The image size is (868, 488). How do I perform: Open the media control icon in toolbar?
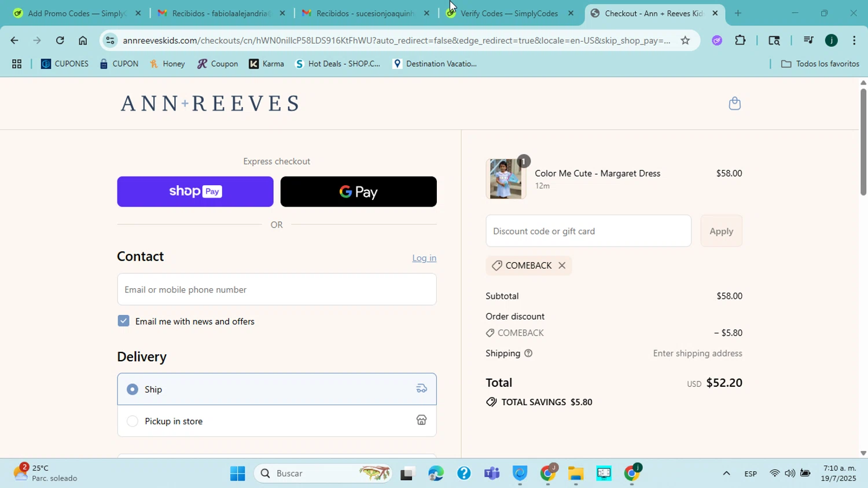tap(808, 41)
